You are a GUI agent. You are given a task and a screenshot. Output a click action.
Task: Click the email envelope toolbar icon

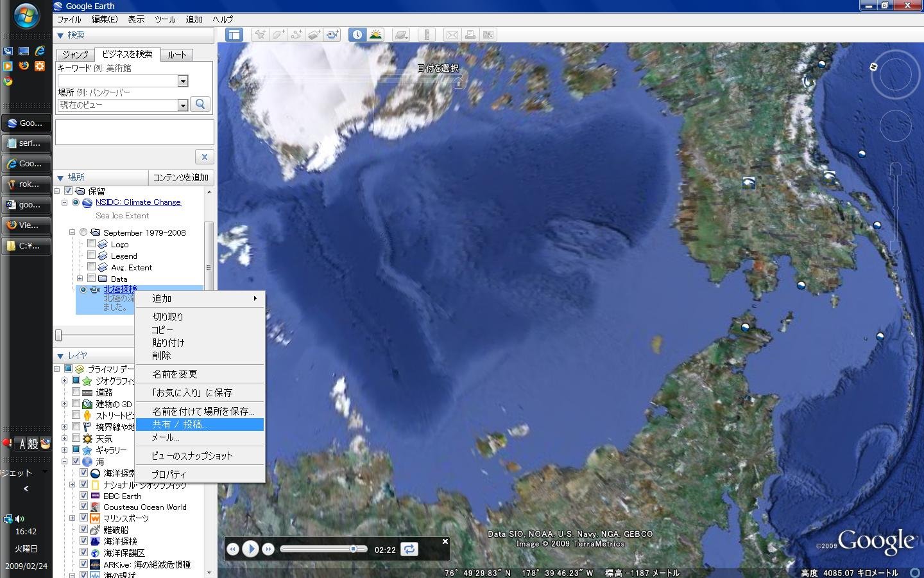[x=452, y=35]
